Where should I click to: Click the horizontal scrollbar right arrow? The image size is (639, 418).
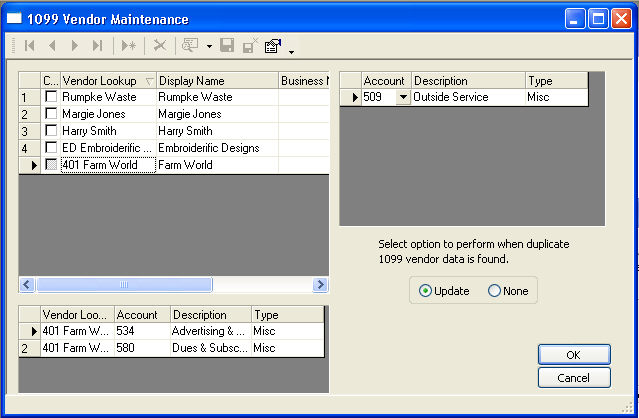tap(320, 284)
